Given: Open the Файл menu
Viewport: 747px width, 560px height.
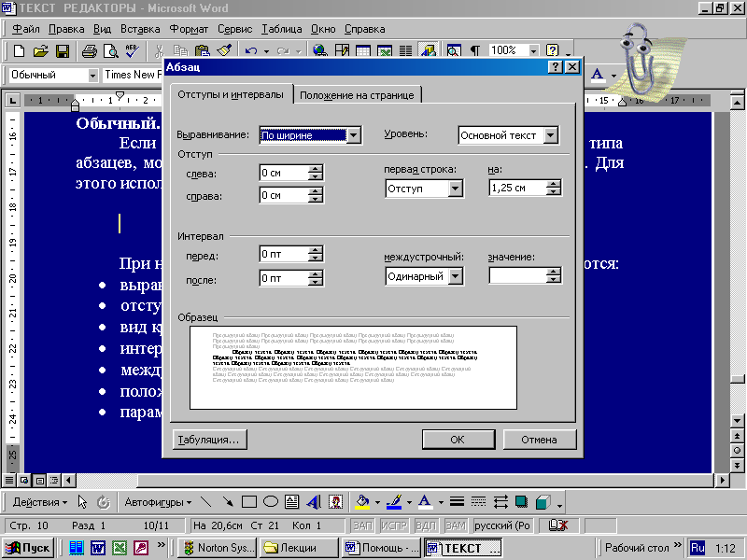Looking at the screenshot, I should coord(26,29).
